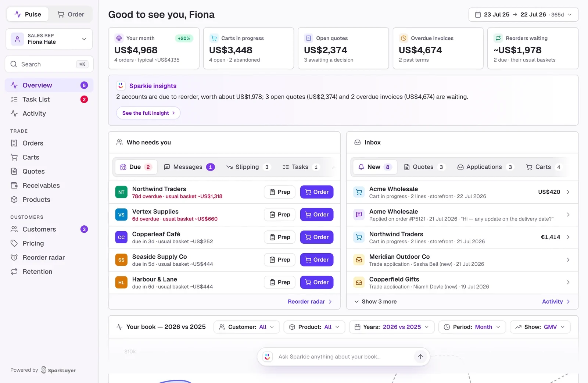Screen dimensions: 588x383
Task: Open the Years 2026 vs 2025 dropdown
Action: 392,327
